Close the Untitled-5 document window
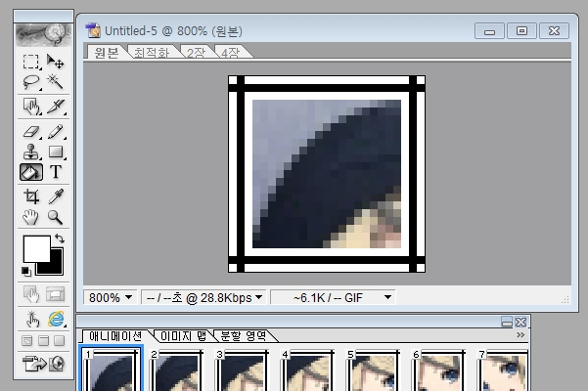This screenshot has width=588, height=391. click(x=554, y=31)
